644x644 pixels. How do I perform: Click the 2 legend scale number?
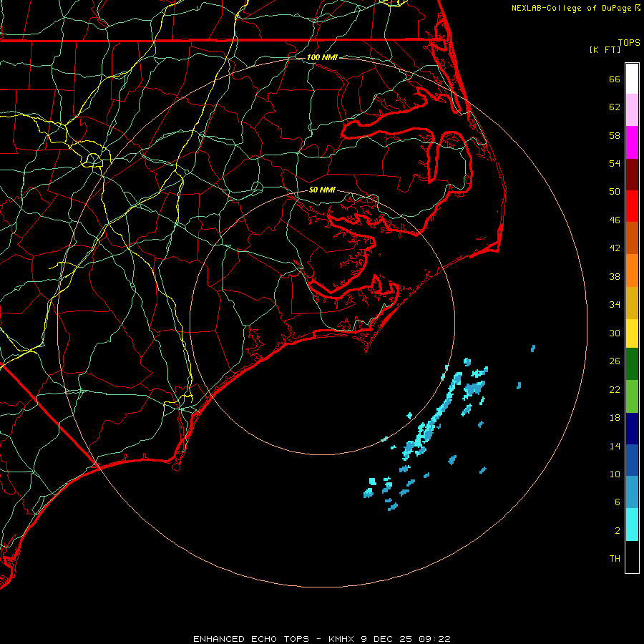point(618,531)
